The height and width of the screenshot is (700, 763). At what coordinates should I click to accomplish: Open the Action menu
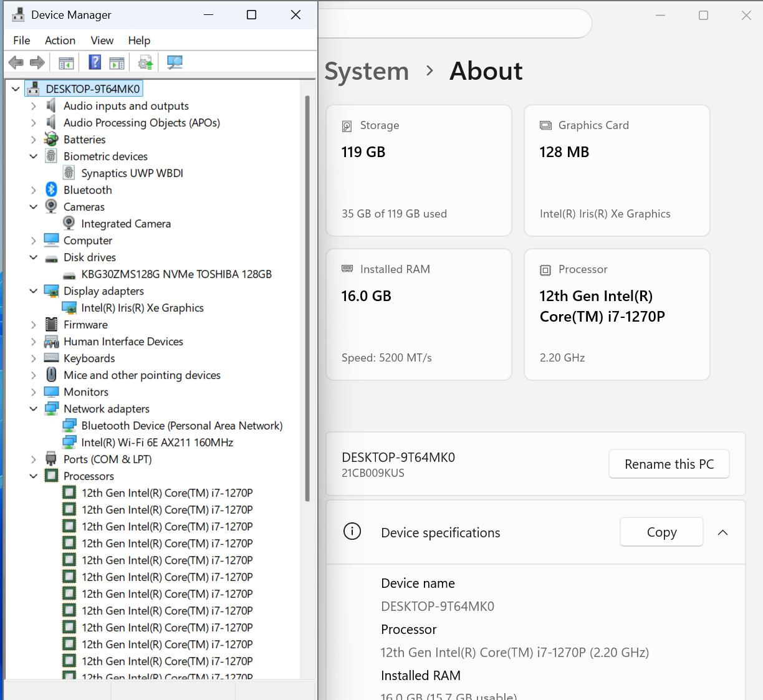pos(60,41)
